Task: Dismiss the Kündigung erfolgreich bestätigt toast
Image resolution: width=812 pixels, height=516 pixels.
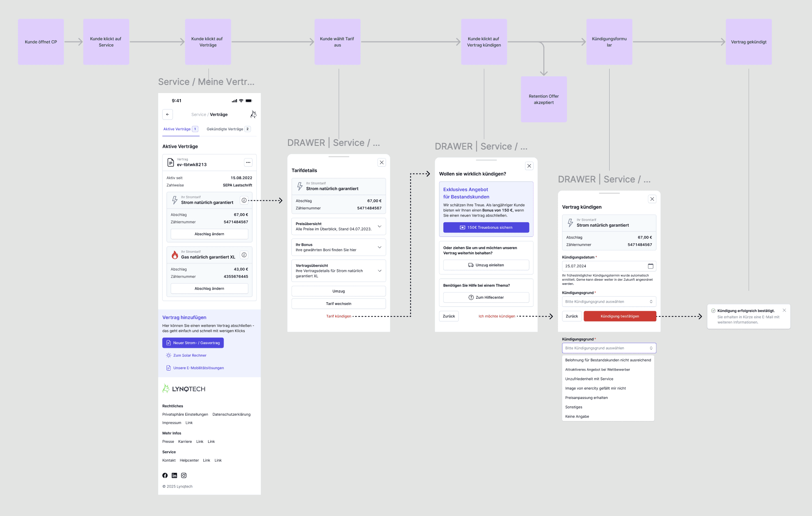Action: point(784,310)
